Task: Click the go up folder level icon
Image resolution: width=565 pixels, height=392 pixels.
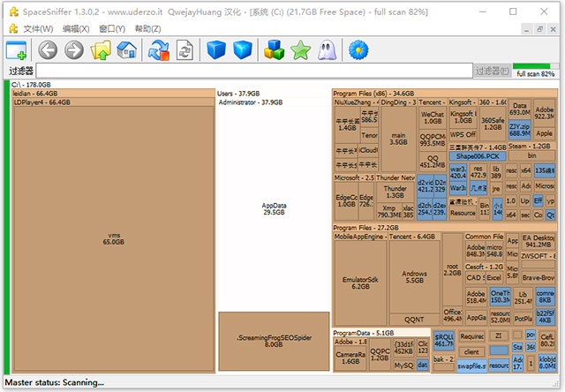Action: coord(101,51)
